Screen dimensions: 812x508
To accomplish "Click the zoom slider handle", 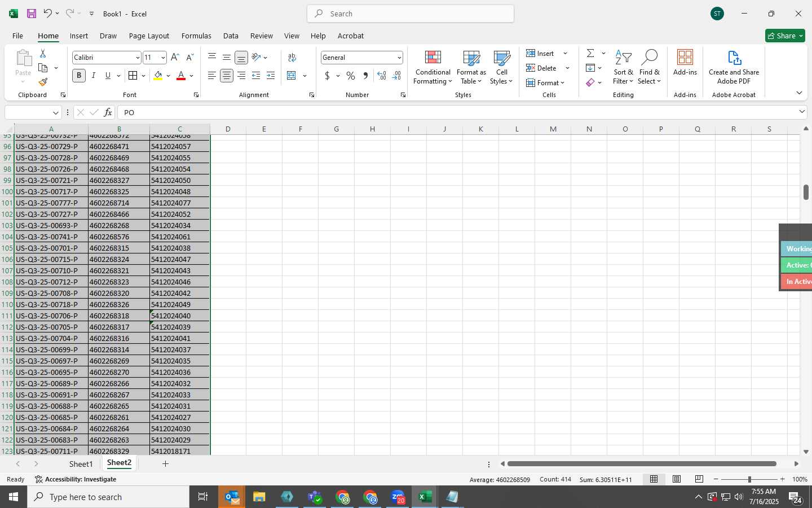I will (749, 479).
